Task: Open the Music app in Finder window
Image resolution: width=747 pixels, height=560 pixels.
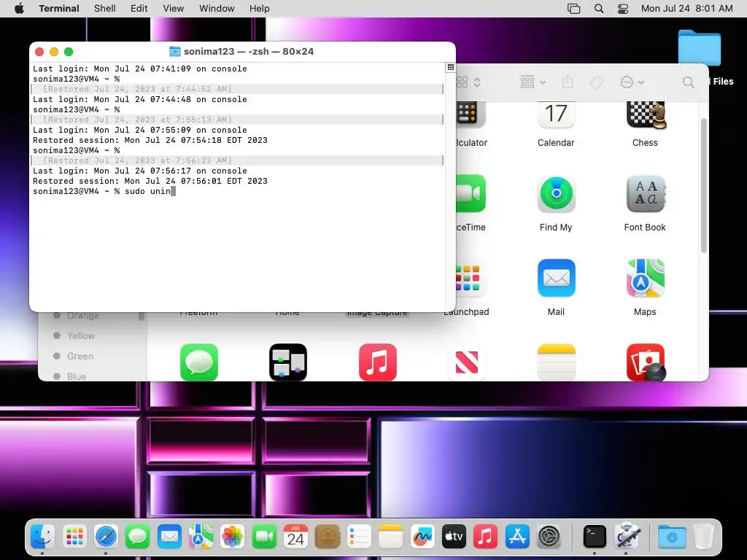Action: tap(377, 362)
